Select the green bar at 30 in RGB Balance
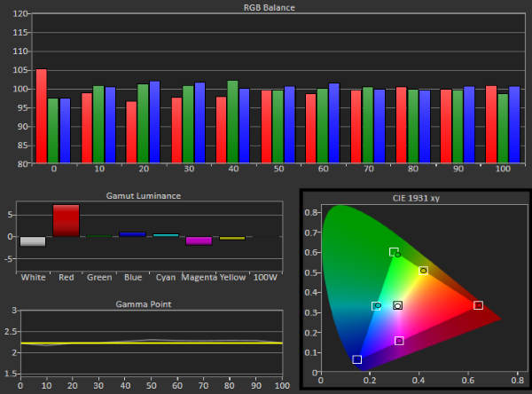 188,124
